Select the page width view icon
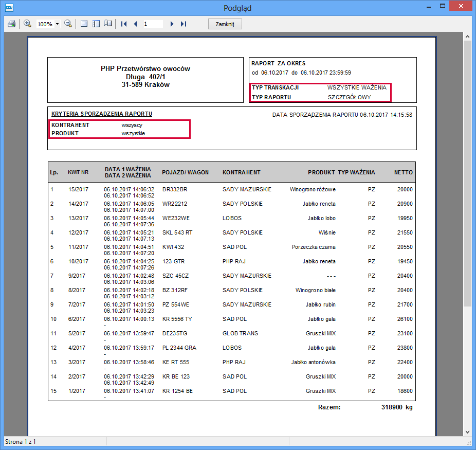476x450 pixels. tap(96, 24)
